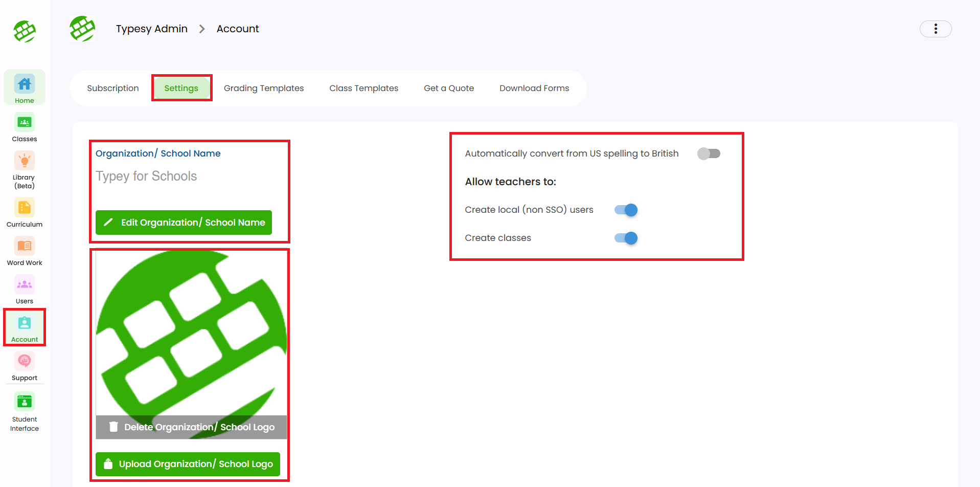This screenshot has height=487, width=980.
Task: Click the Typesy Admin breadcrumb link
Action: click(x=151, y=29)
